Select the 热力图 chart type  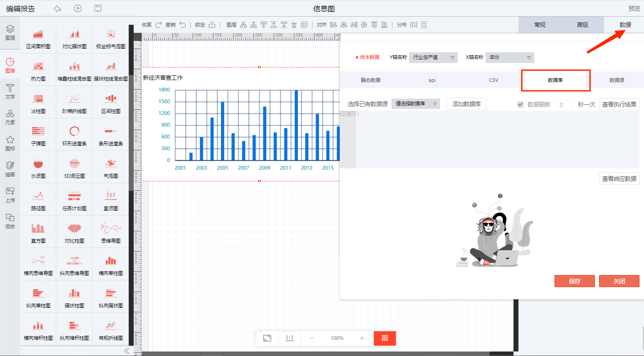[x=38, y=71]
